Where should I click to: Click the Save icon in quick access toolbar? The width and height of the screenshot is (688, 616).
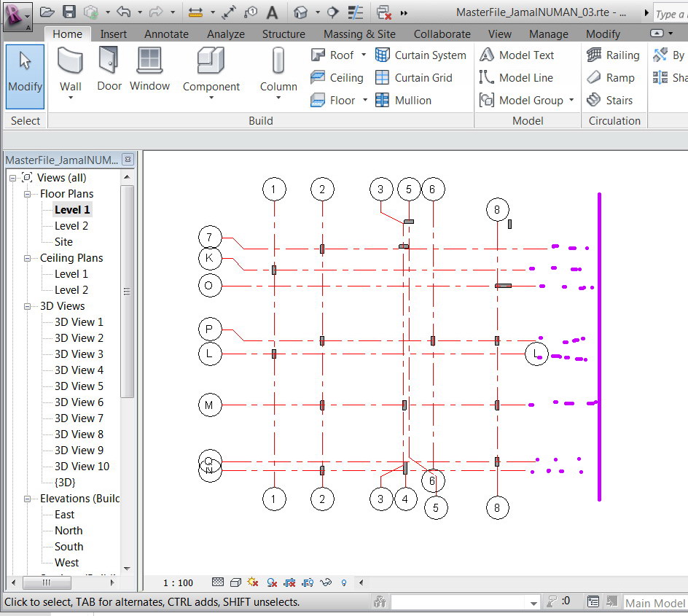(69, 12)
